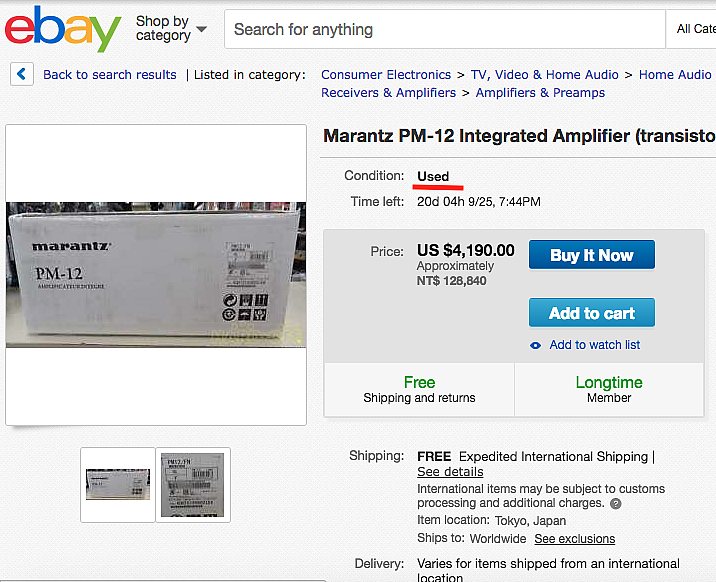
Task: Expand the All Categories selector
Action: pos(691,29)
